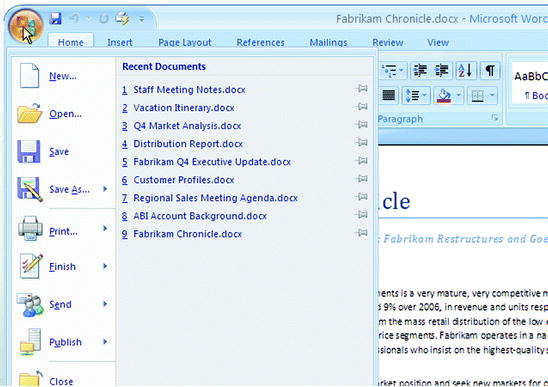Select Print... in the Office menu
Viewport: 548px width, 387px height.
(x=64, y=231)
